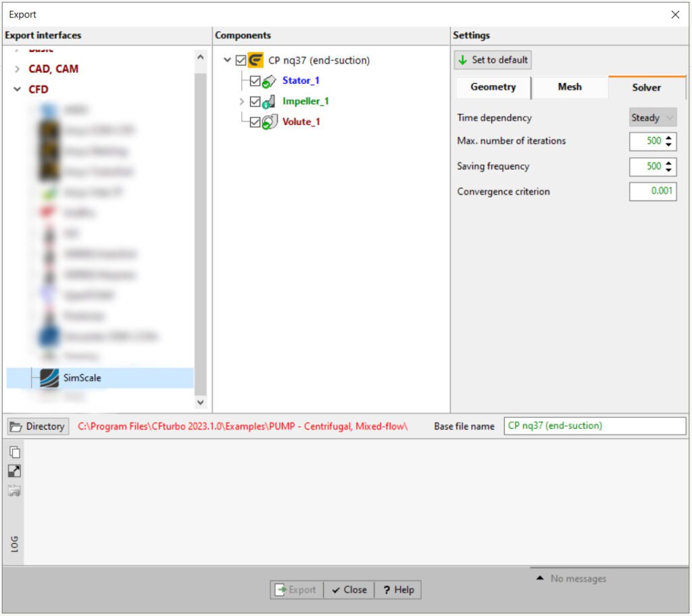Uncheck the Impeller_1 component
This screenshot has height=616, width=692.
(x=254, y=101)
